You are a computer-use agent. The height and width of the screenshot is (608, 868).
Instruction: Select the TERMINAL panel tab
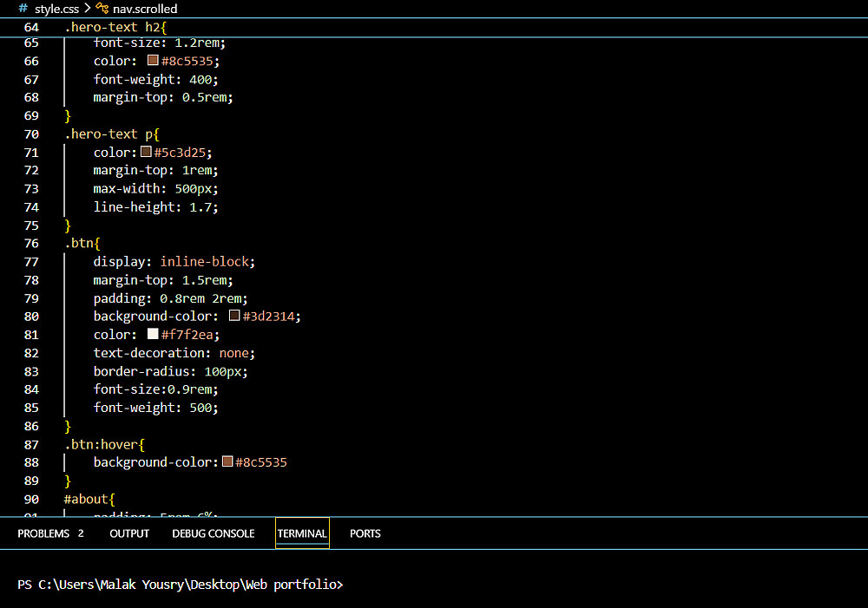click(302, 533)
